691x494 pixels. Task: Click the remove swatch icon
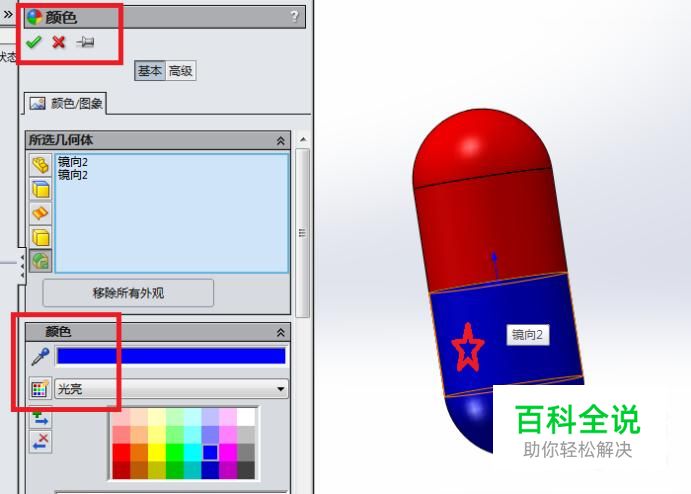click(x=41, y=442)
